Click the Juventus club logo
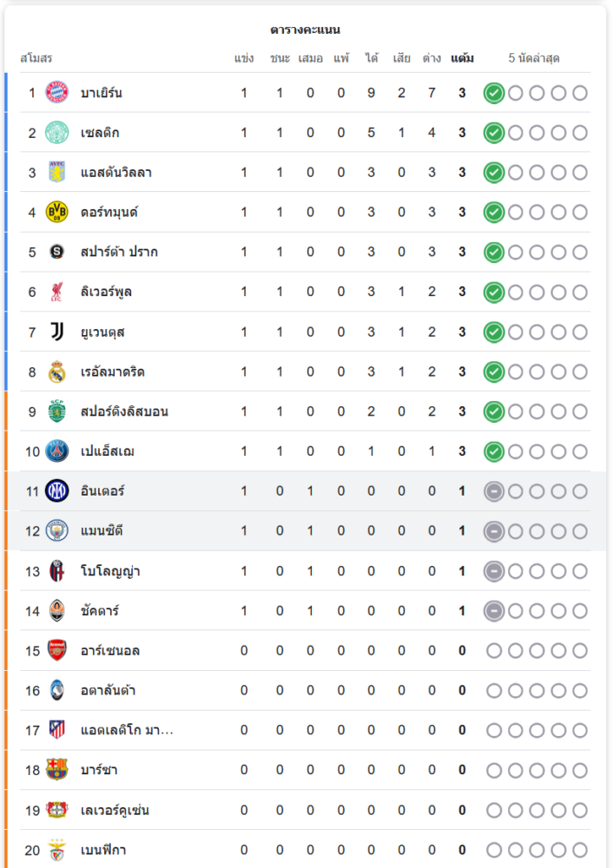Image resolution: width=613 pixels, height=868 pixels. pos(56,332)
